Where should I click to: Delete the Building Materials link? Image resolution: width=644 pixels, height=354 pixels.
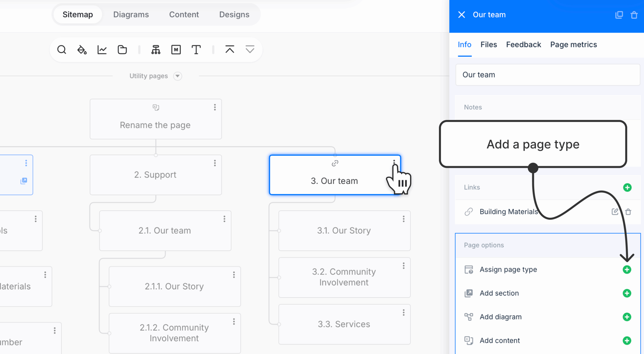pos(628,212)
